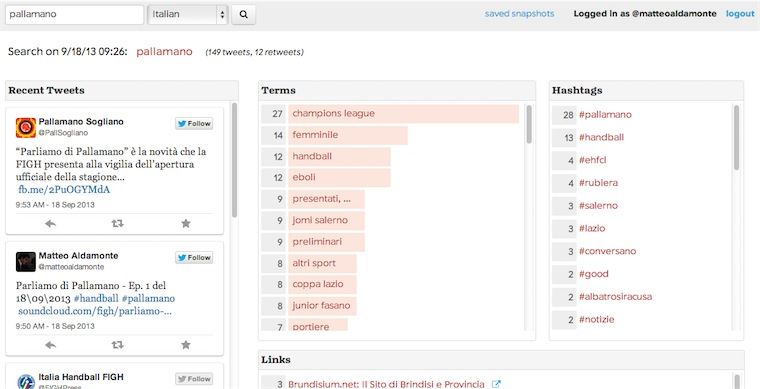Open saved snapshots

[519, 14]
